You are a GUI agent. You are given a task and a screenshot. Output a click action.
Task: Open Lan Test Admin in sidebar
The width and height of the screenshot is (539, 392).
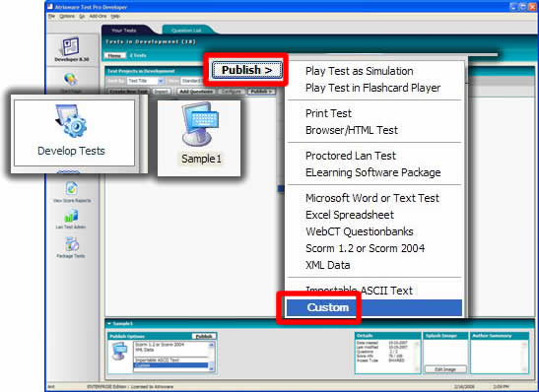(71, 220)
